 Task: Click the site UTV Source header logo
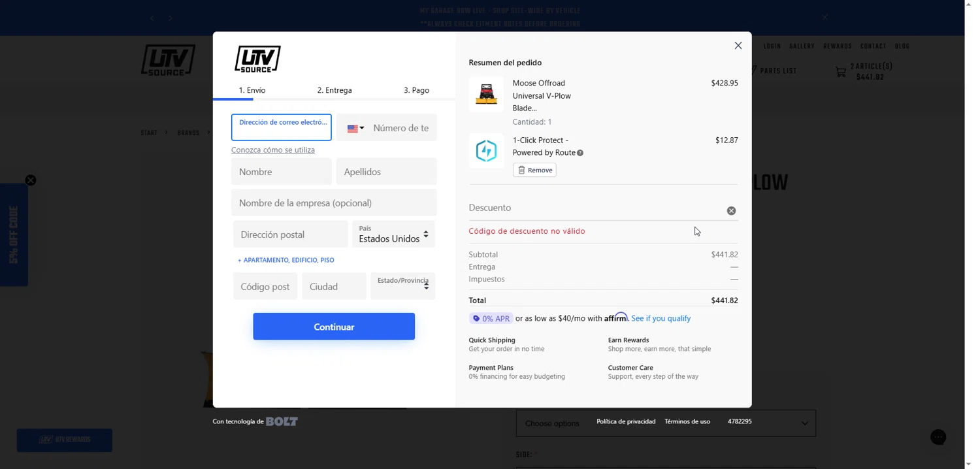tap(168, 60)
